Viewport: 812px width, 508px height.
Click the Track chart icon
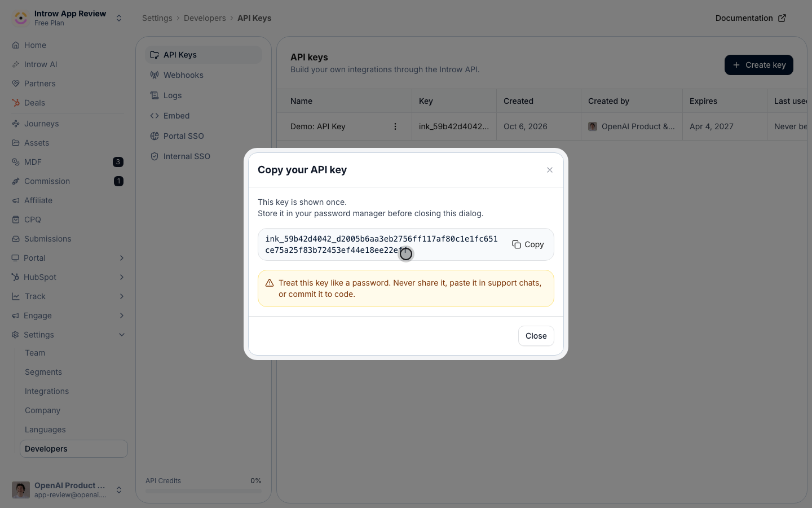coord(15,296)
